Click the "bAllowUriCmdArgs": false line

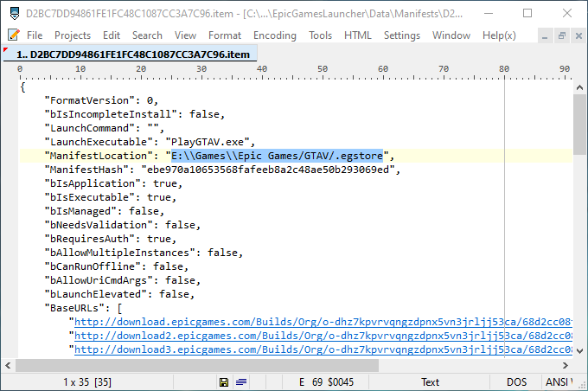point(123,280)
